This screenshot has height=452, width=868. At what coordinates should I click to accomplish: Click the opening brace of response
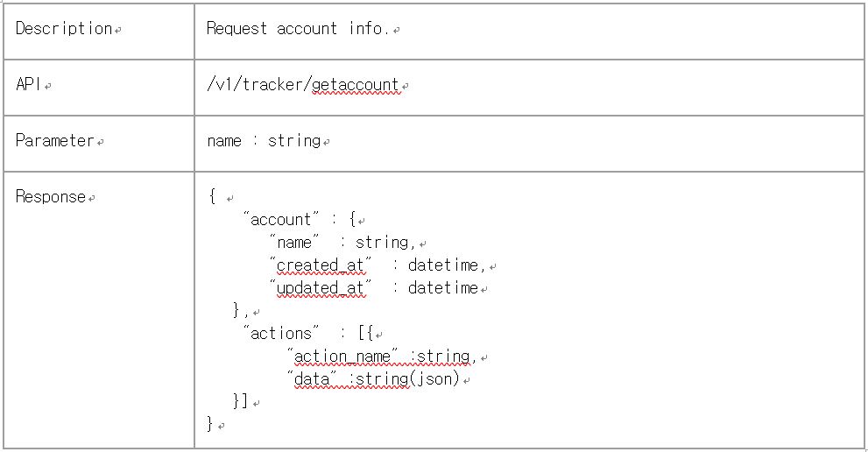(x=213, y=197)
